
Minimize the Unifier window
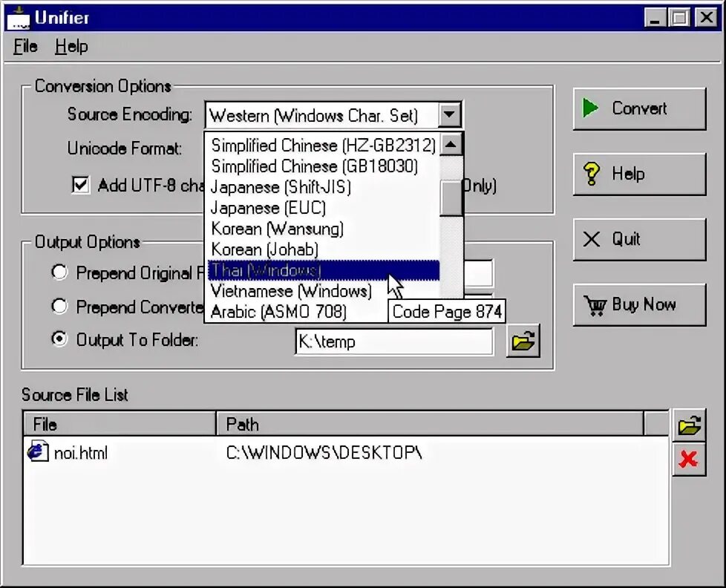click(655, 19)
